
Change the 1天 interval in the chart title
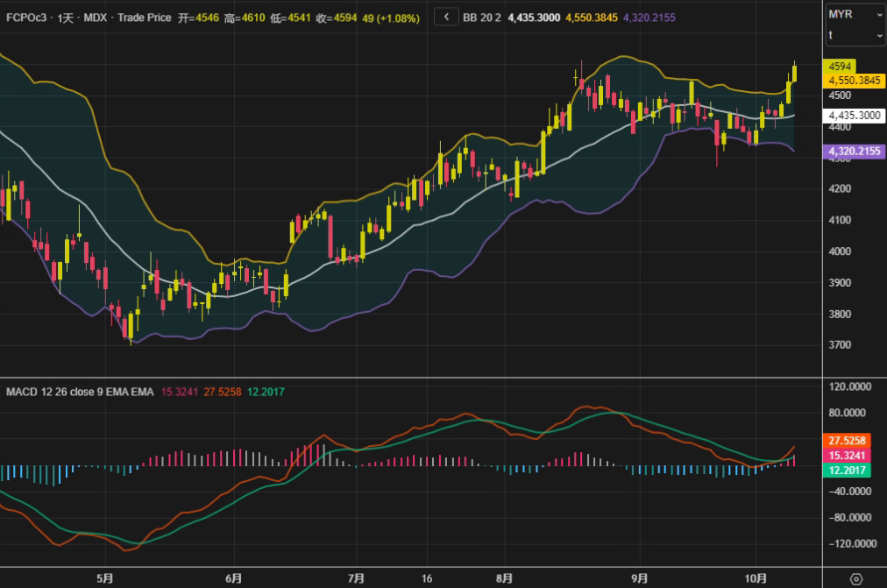pyautogui.click(x=66, y=17)
